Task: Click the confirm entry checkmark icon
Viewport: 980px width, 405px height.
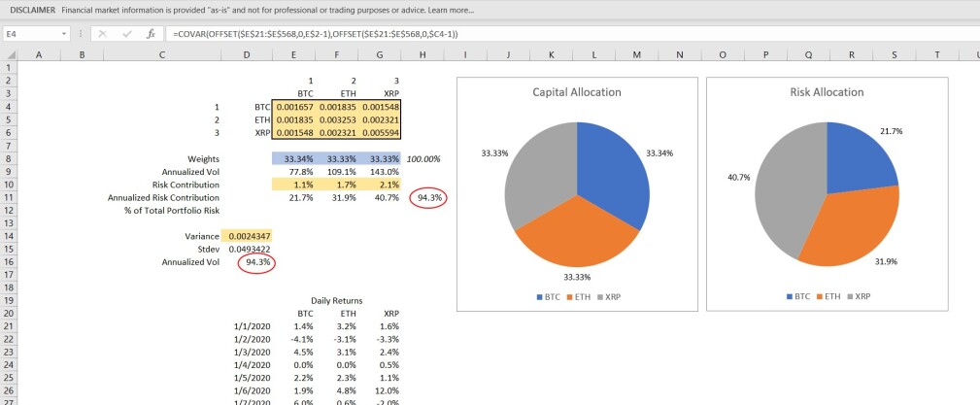Action: click(x=127, y=34)
